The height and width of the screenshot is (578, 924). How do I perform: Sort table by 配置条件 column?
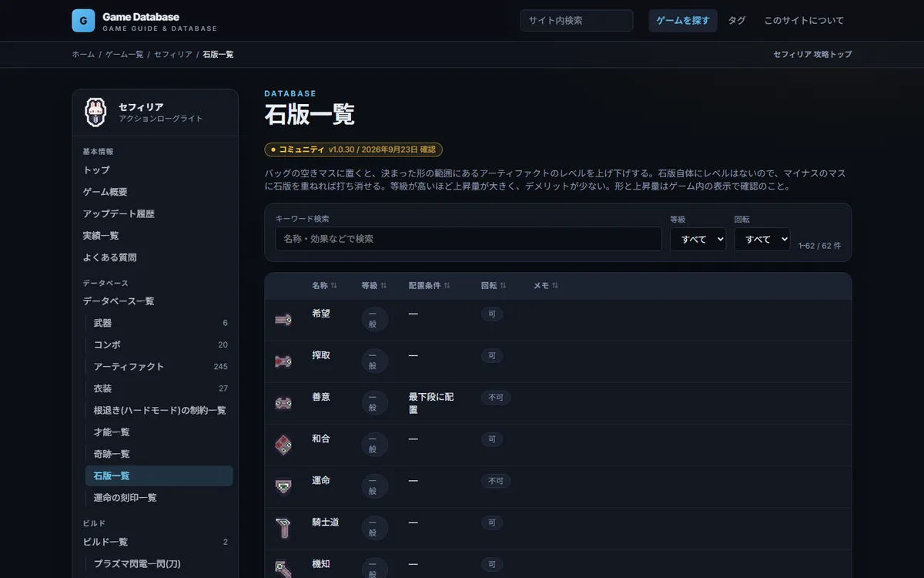tap(430, 285)
